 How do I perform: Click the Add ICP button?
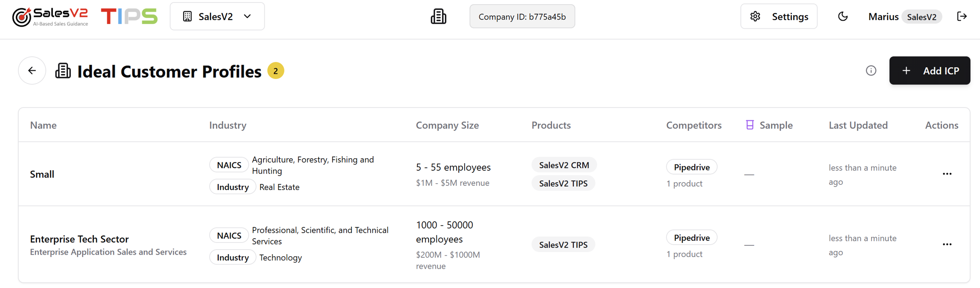click(x=930, y=71)
